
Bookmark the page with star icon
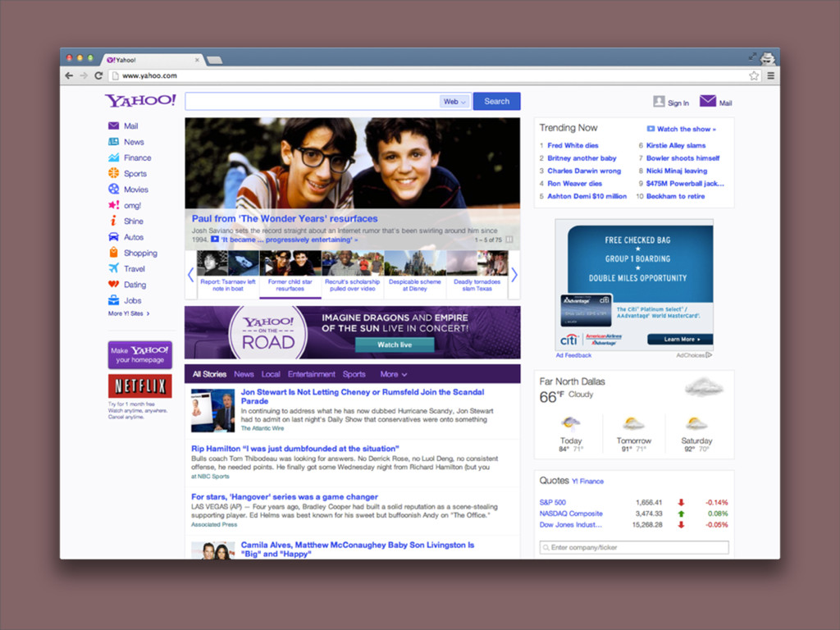754,75
